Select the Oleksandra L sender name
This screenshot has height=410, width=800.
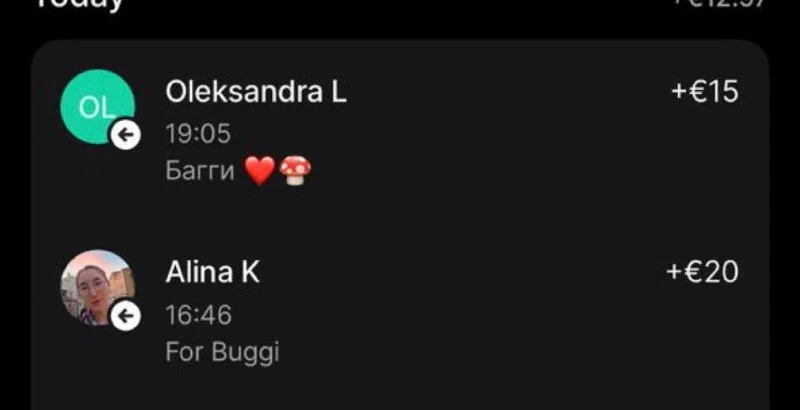pos(256,93)
